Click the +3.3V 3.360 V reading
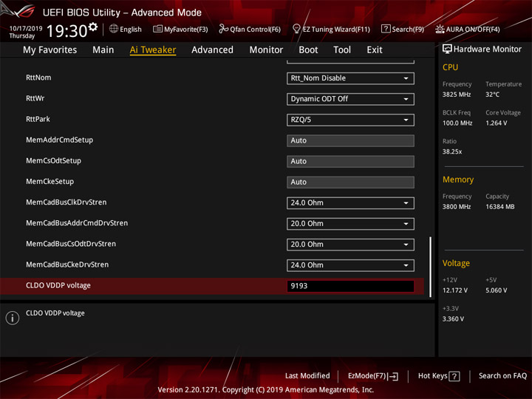The image size is (532, 399). pyautogui.click(x=453, y=319)
